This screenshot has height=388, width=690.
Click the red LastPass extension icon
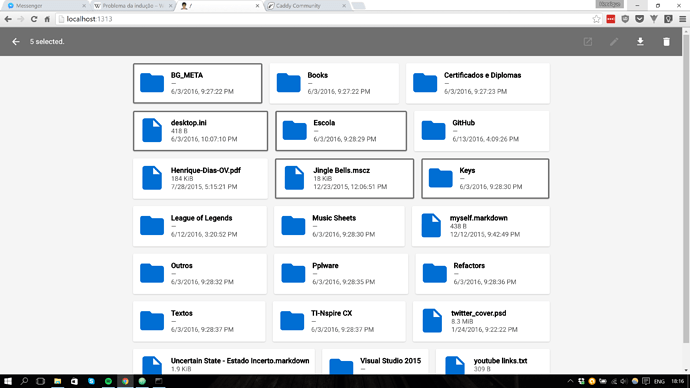tap(610, 19)
